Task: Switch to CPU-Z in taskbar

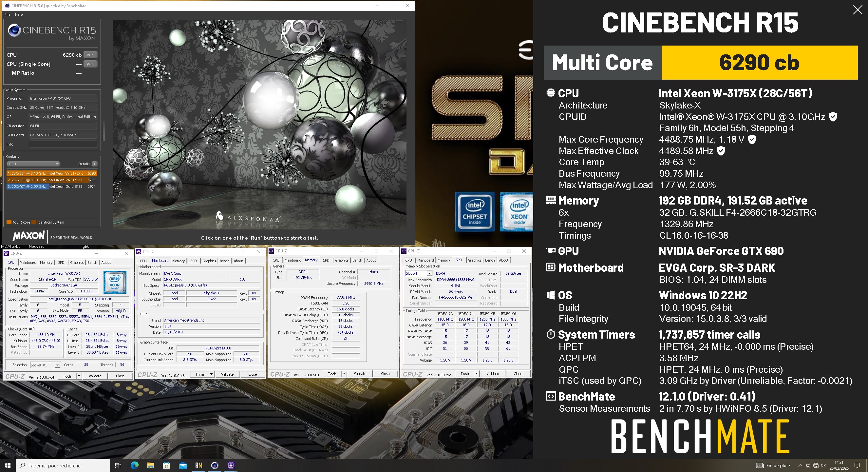Action: pos(231,465)
